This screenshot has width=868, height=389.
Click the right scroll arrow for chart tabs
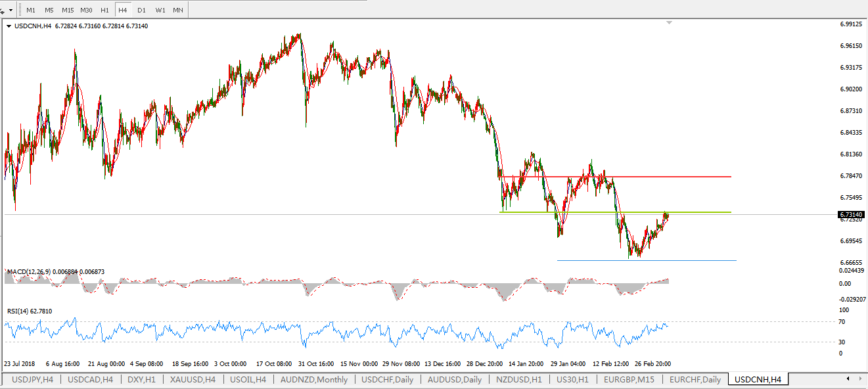pyautogui.click(x=859, y=379)
